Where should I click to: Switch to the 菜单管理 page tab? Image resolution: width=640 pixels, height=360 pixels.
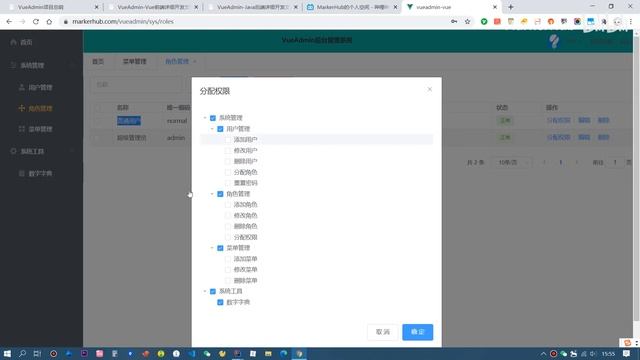[134, 62]
